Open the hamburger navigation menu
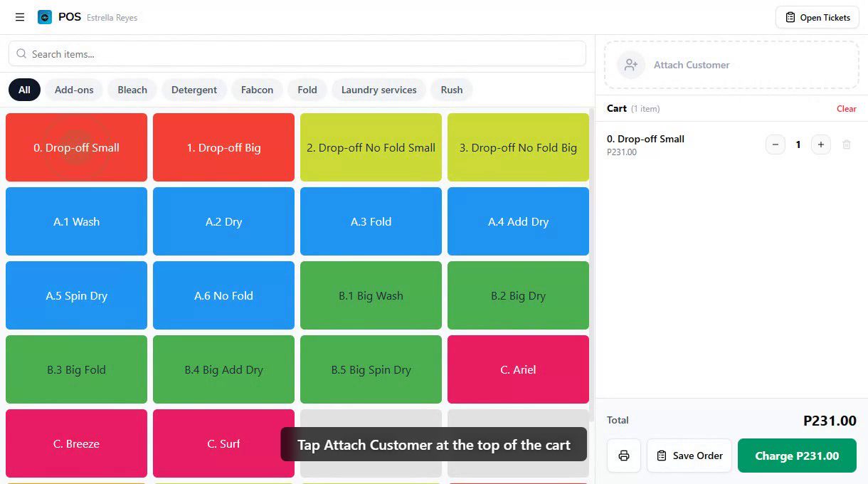This screenshot has height=484, width=868. click(20, 17)
